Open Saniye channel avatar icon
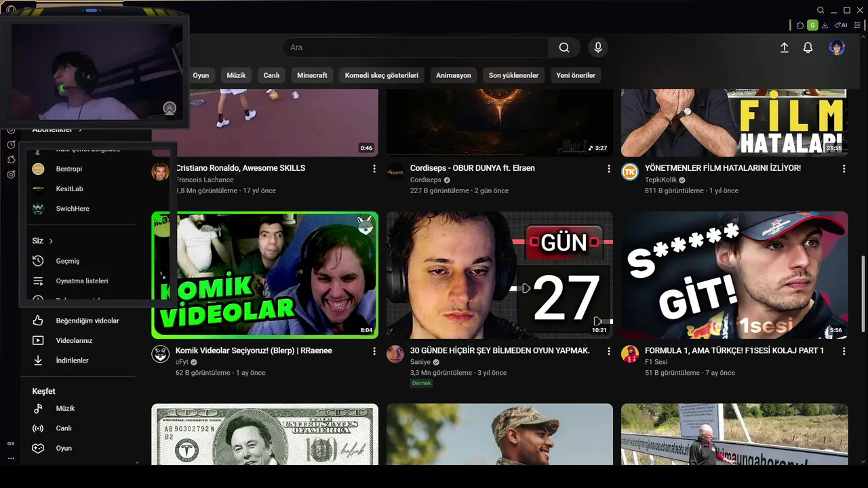 395,354
